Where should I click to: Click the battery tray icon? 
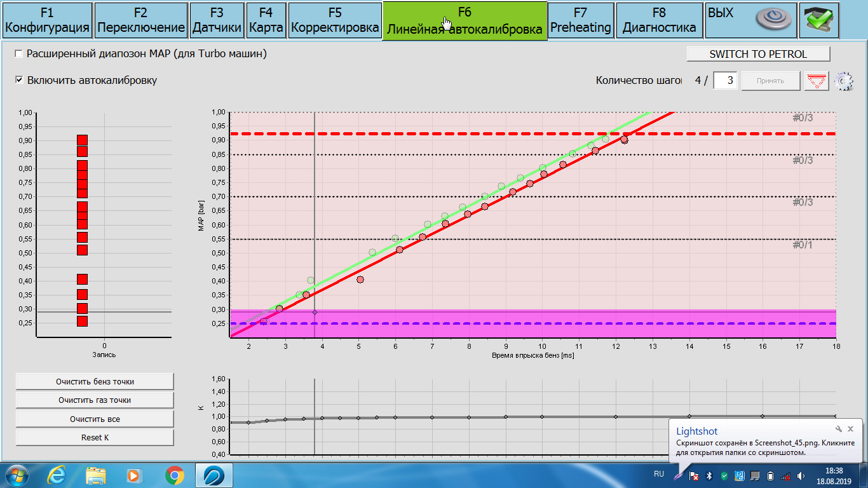(770, 475)
